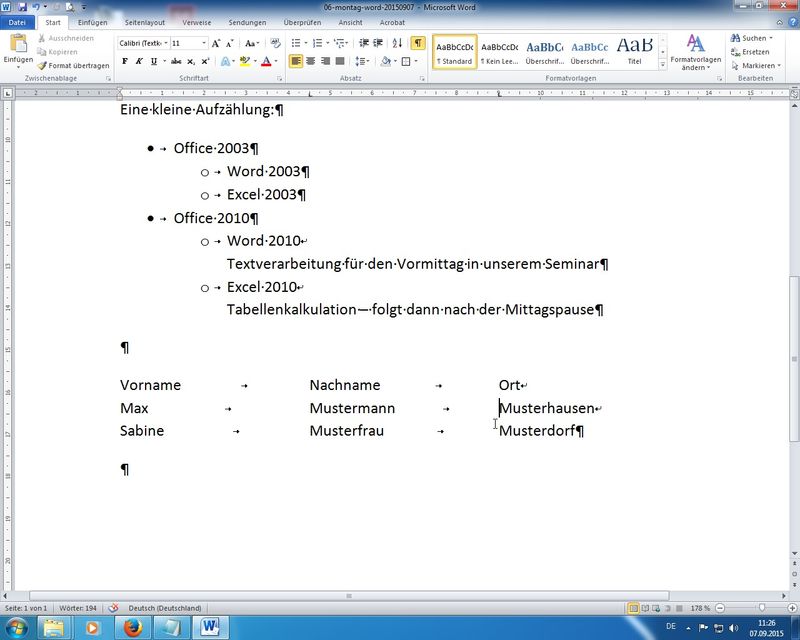The image size is (800, 640).
Task: Open Firefox from the taskbar
Action: tap(133, 627)
